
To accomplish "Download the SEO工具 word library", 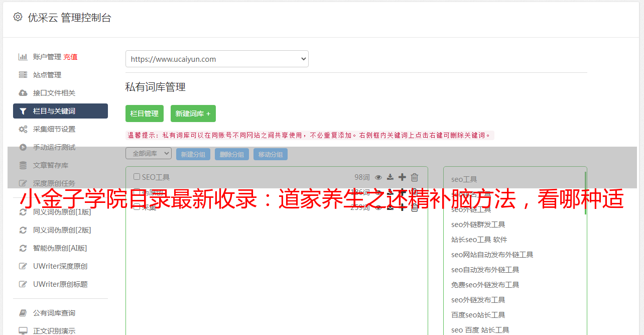I will (x=390, y=177).
